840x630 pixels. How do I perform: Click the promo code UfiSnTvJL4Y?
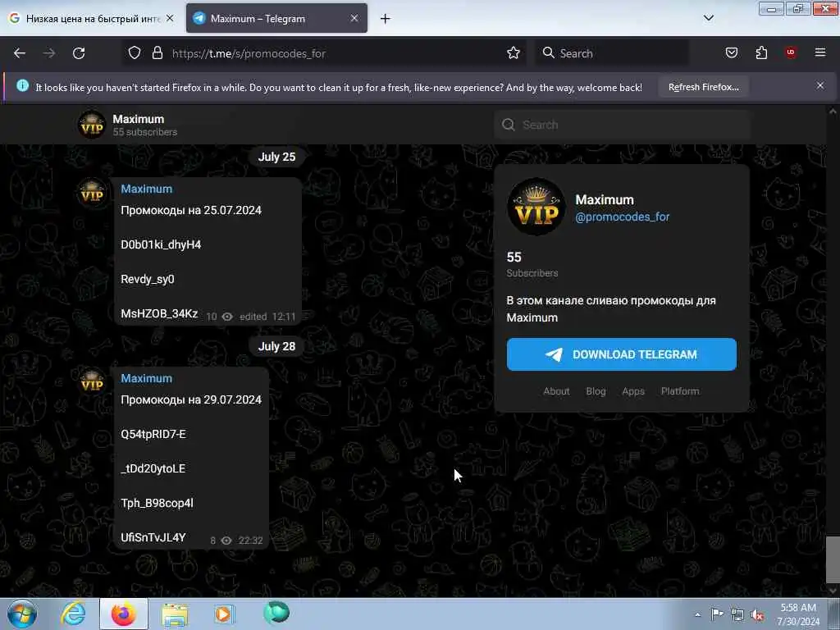[153, 538]
